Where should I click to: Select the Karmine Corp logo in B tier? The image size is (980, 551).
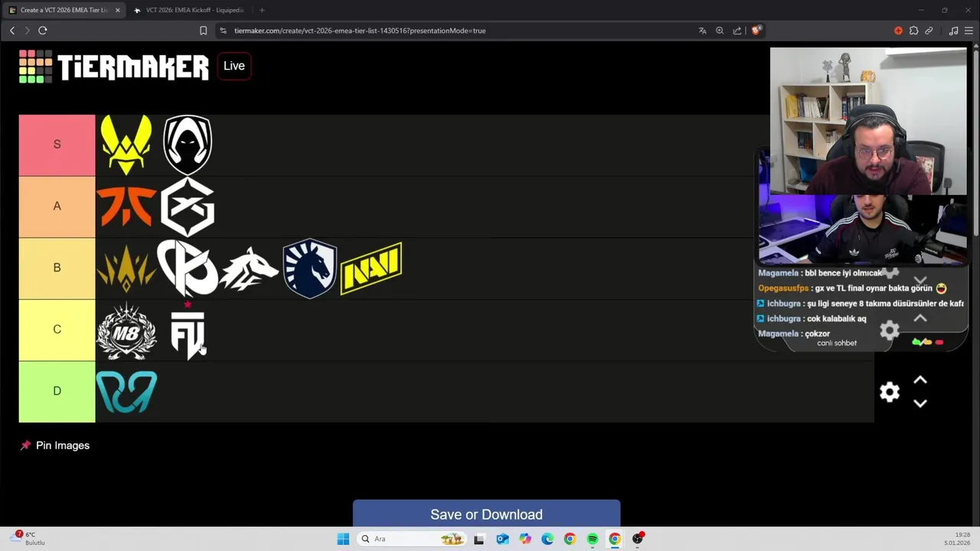pos(188,269)
